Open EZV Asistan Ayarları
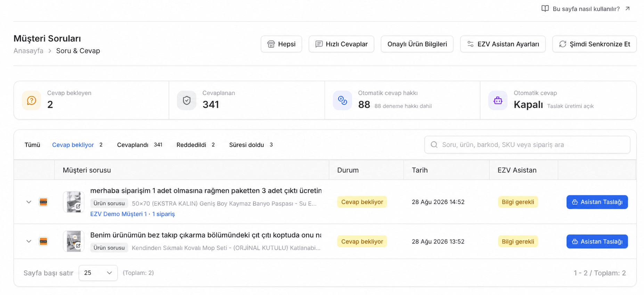 tap(503, 44)
